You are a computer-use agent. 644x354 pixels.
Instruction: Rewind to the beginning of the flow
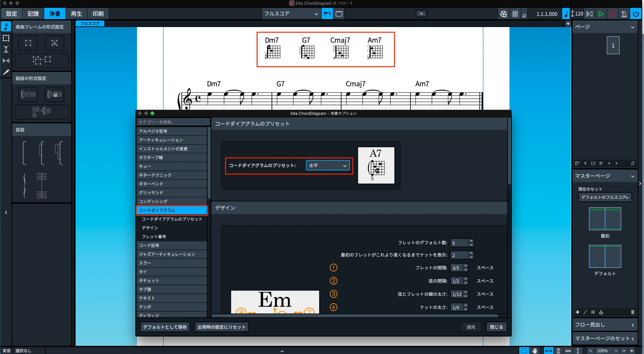click(x=589, y=14)
